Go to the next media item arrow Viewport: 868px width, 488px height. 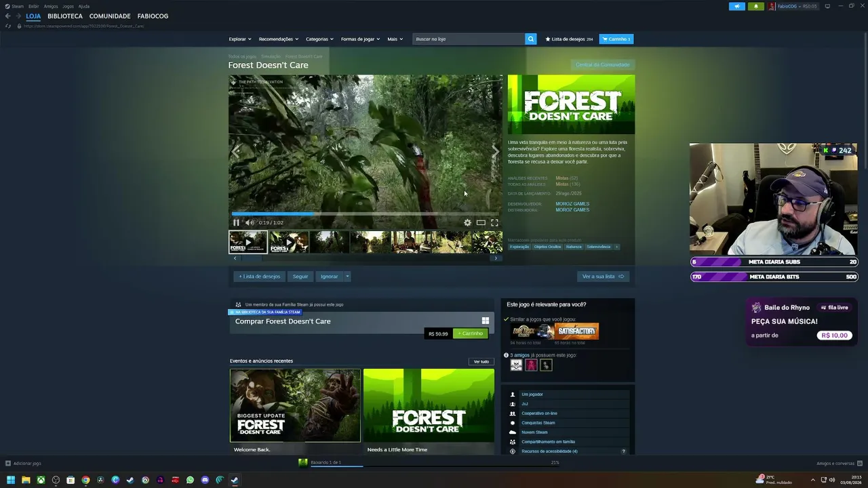[495, 152]
